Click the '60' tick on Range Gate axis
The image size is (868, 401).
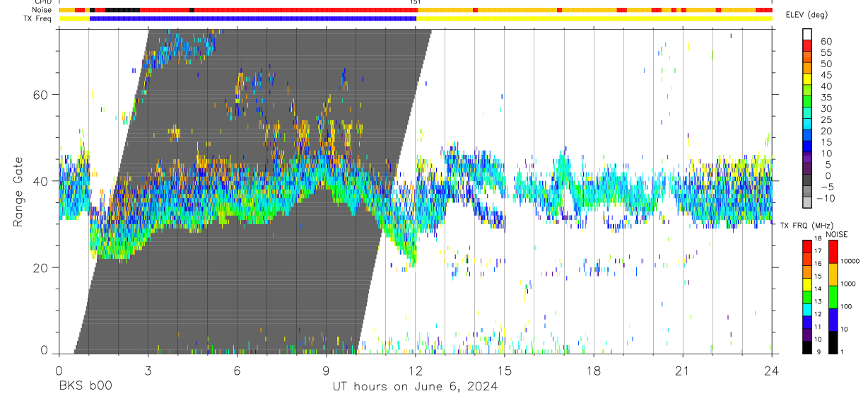pyautogui.click(x=42, y=95)
